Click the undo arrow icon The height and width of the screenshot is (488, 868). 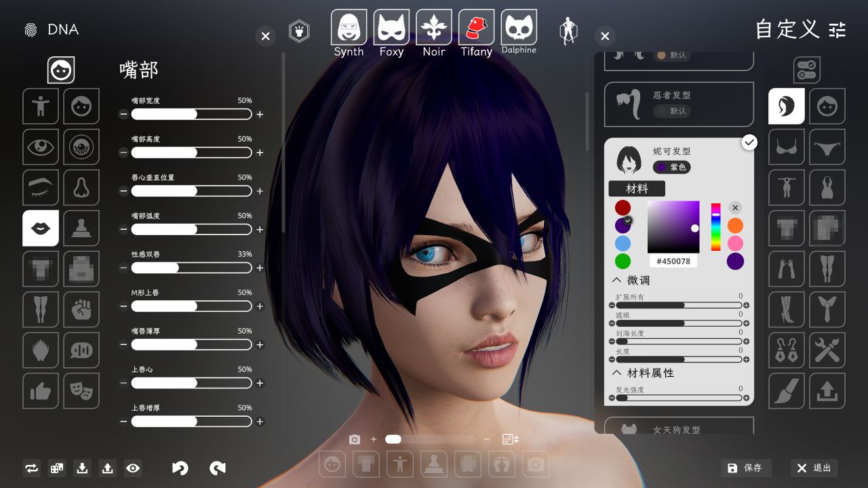(x=180, y=468)
